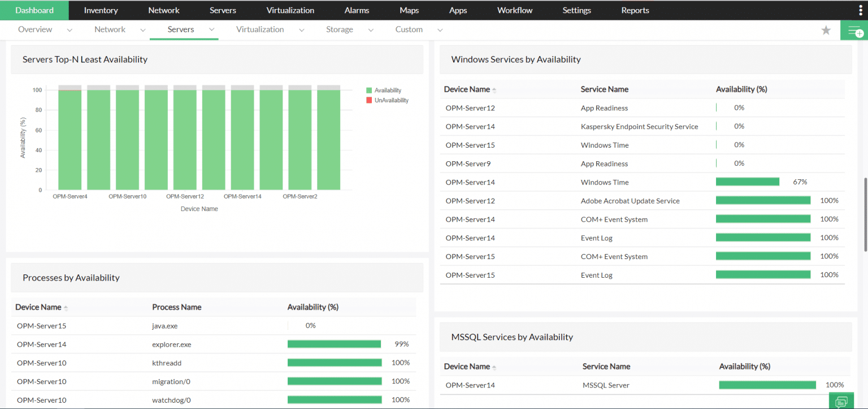Click the MSSQL Server 100% availability bar
The height and width of the screenshot is (409, 868).
(x=767, y=385)
